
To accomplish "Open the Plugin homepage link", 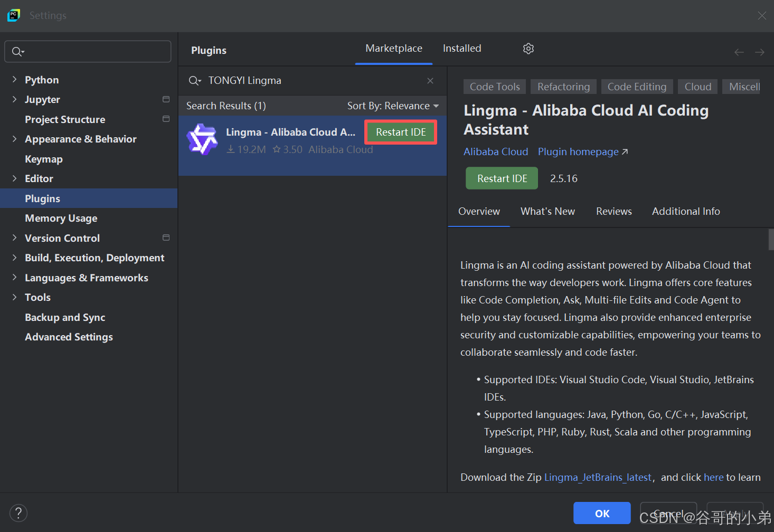I will pos(583,151).
